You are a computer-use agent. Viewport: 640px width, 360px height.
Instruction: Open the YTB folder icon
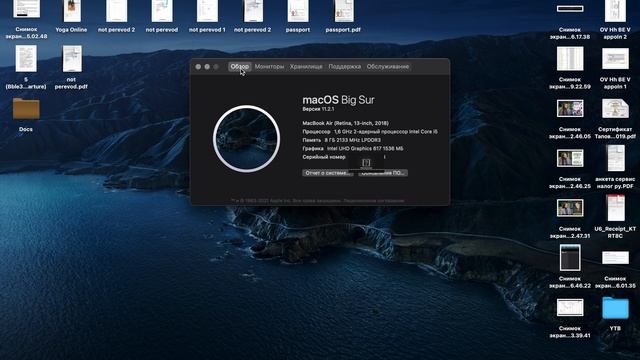coord(615,308)
